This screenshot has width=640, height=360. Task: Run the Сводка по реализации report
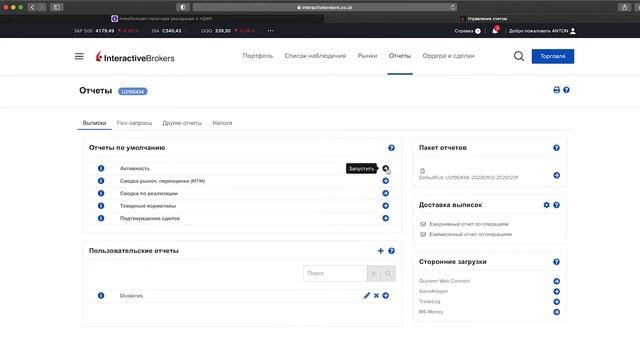click(x=385, y=193)
